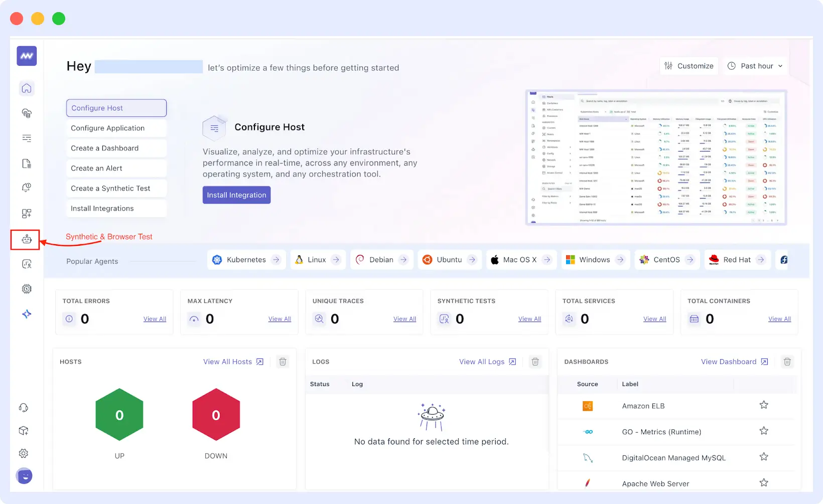Open the Synthetic & Browser Test section
This screenshot has height=504, width=823.
26,240
